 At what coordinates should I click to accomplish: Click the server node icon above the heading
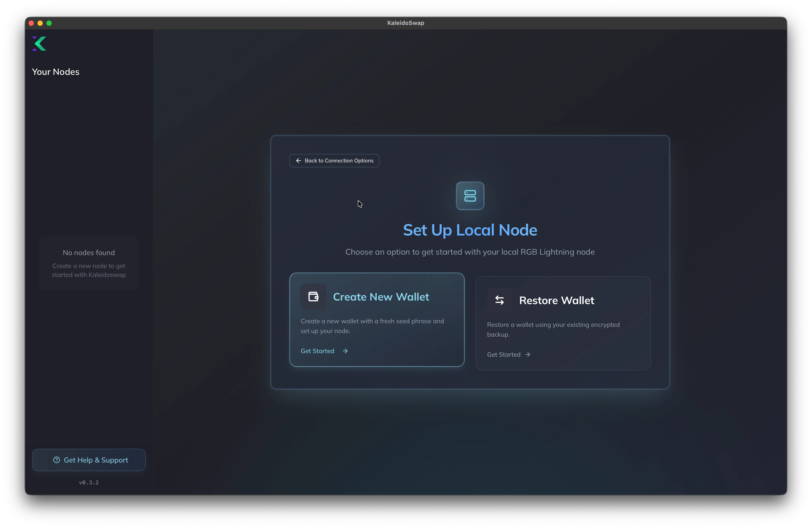[470, 196]
